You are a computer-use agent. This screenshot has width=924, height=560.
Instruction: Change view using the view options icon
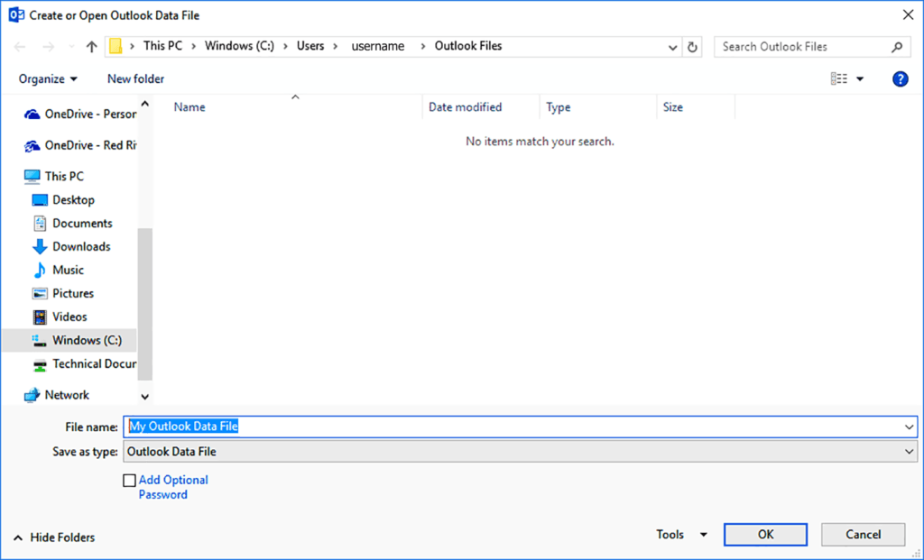(x=839, y=79)
